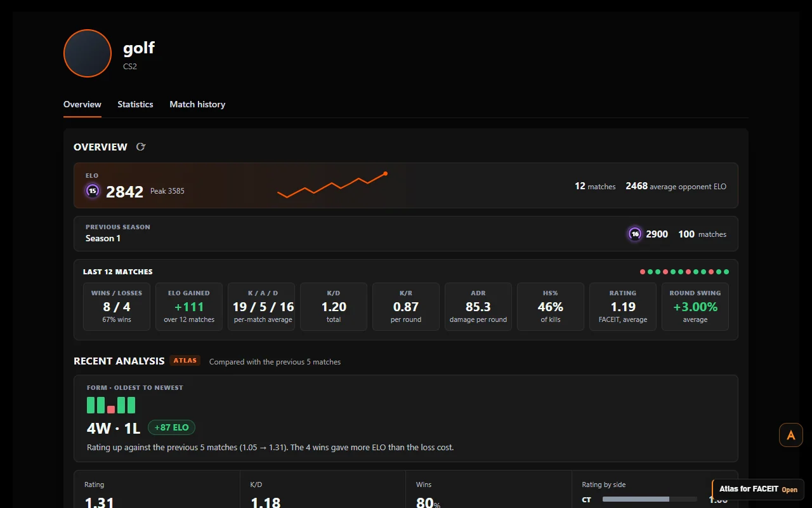
Task: Select the ELO Gained +111 card
Action: 189,307
